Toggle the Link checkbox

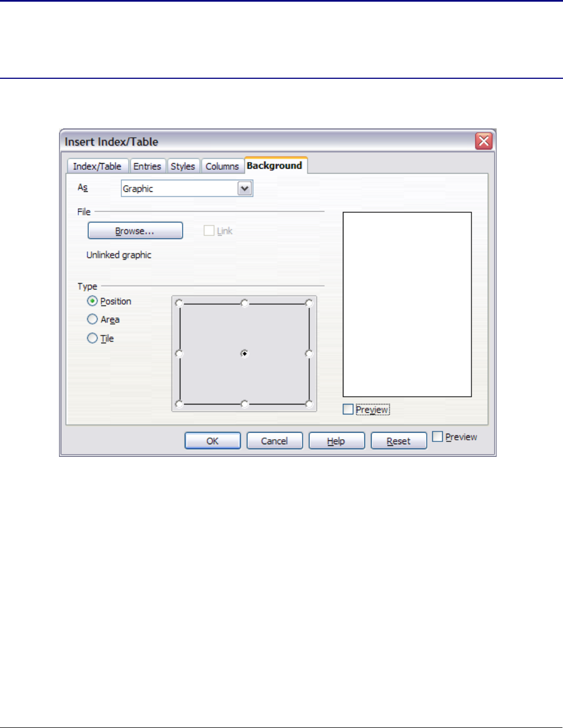click(209, 231)
